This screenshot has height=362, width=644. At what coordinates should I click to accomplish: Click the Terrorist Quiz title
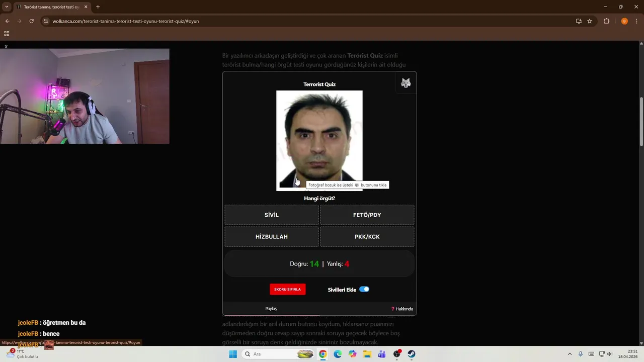tap(319, 84)
